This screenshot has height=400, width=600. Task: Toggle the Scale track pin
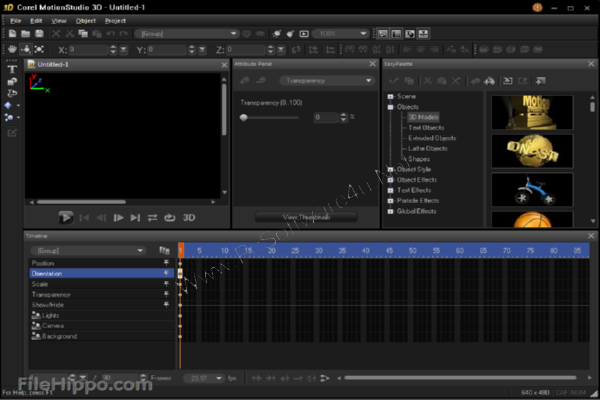[166, 284]
